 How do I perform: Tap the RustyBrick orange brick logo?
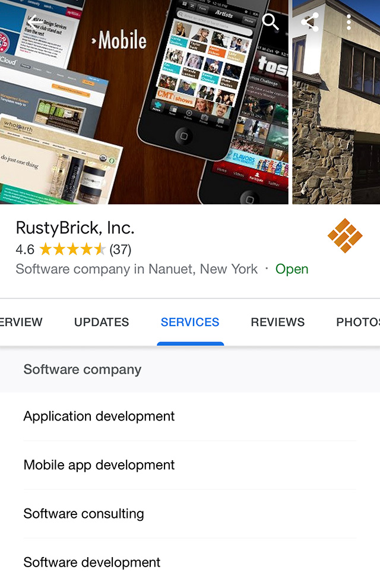[x=345, y=236]
